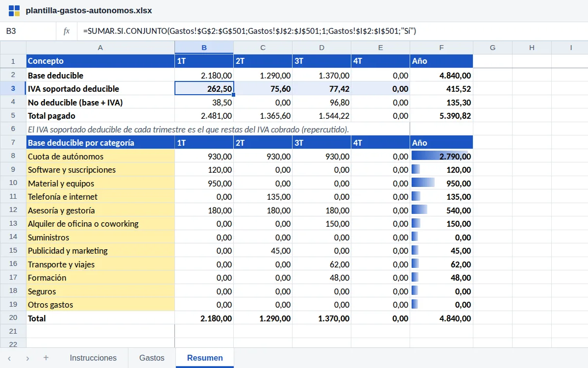The height and width of the screenshot is (368, 588).
Task: Select 'Asesoría y gestoría' category cell
Action: tap(100, 210)
